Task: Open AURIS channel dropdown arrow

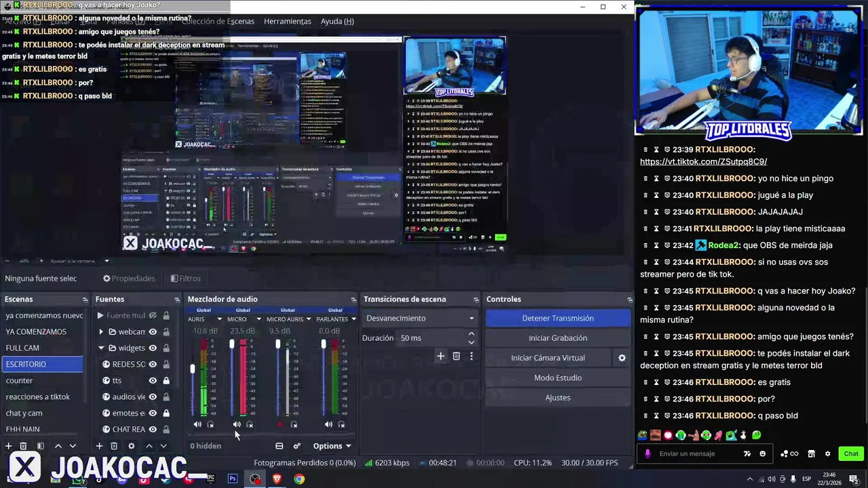Action: pyautogui.click(x=219, y=319)
